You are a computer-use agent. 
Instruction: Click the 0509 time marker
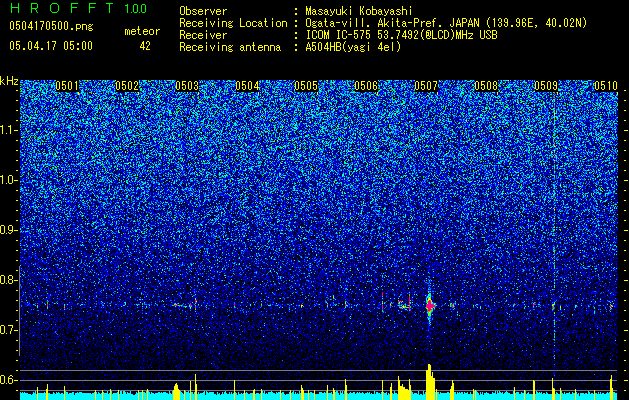point(546,86)
